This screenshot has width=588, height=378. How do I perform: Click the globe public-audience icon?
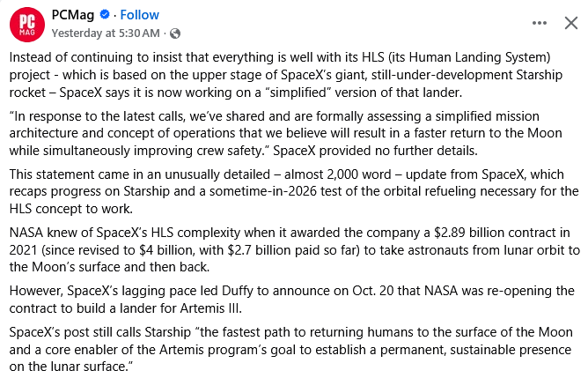pyautogui.click(x=174, y=33)
